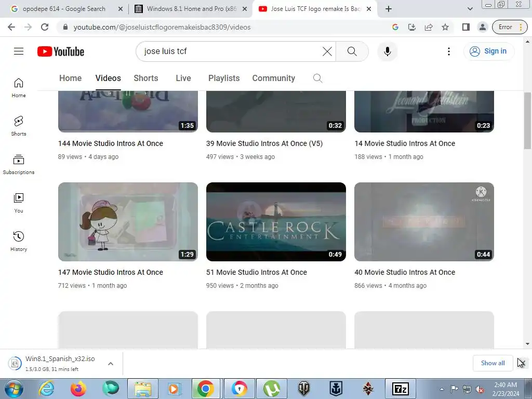Select the channel Videos tab

108,78
